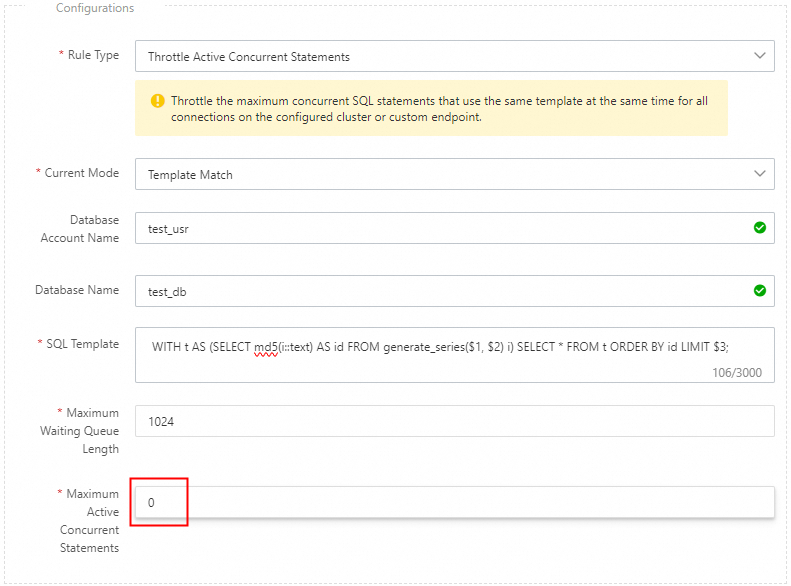Click the Maximum Active Concurrent Statements label
791x586 pixels.
[89, 520]
